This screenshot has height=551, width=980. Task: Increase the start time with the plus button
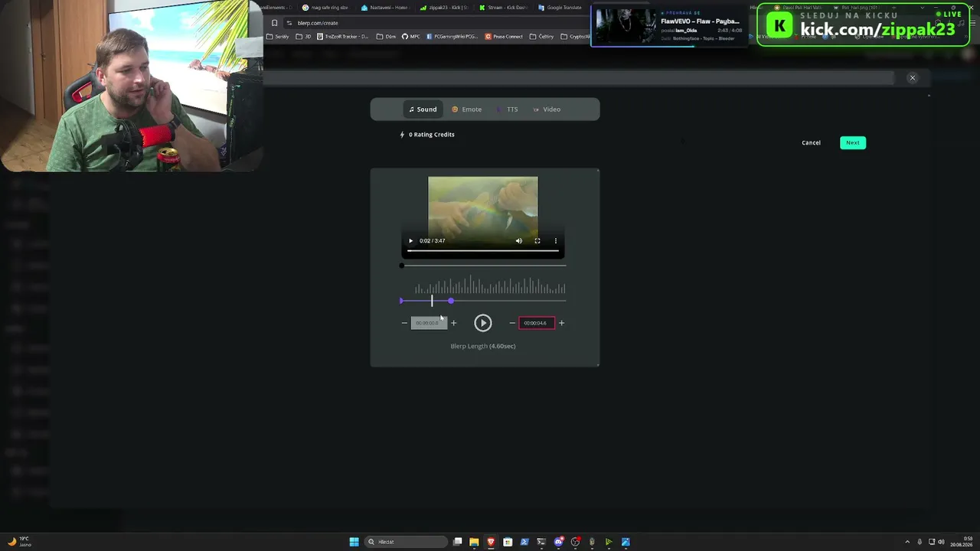click(x=453, y=323)
